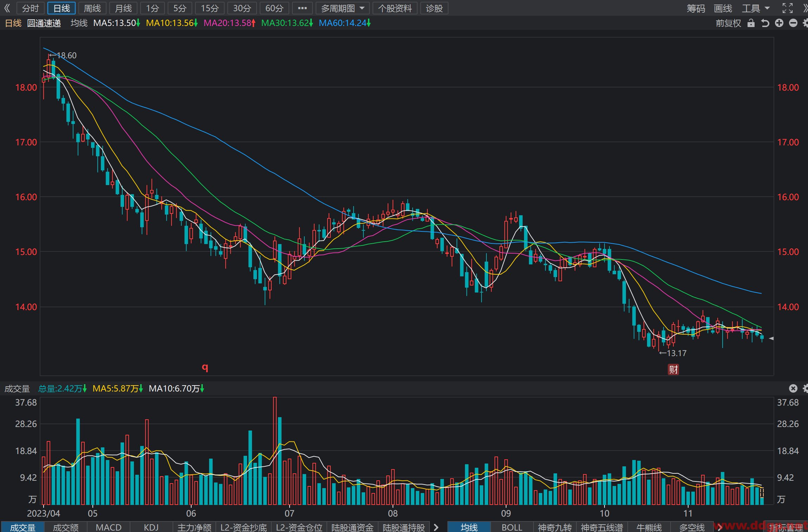Viewport: 808px width, 532px height.
Task: Switch sub-chart to KDJ tab
Action: tap(151, 527)
